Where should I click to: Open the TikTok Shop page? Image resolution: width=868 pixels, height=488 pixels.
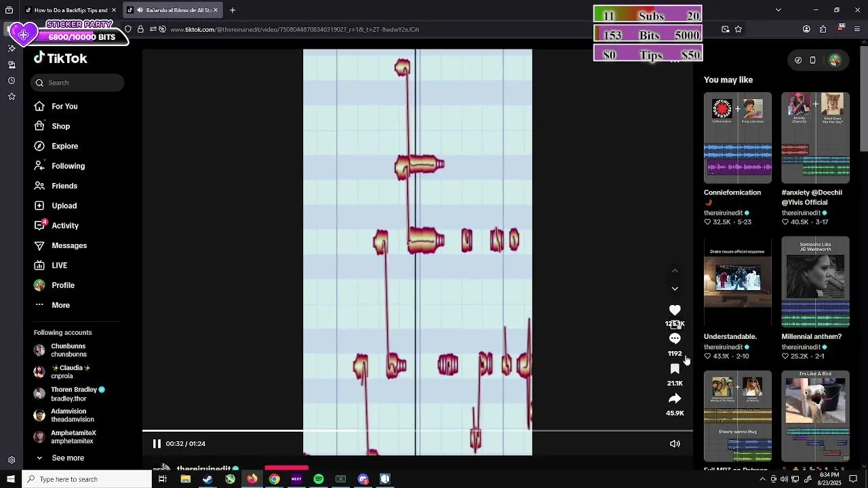(60, 126)
